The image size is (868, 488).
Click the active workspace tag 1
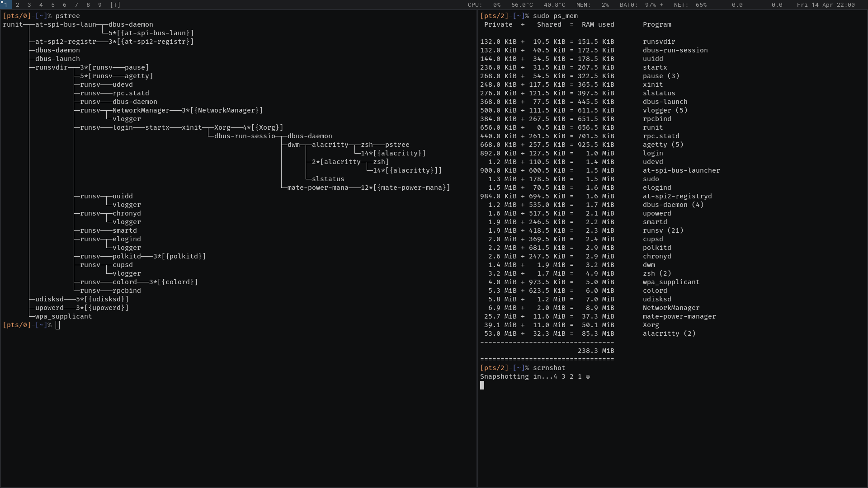click(5, 5)
